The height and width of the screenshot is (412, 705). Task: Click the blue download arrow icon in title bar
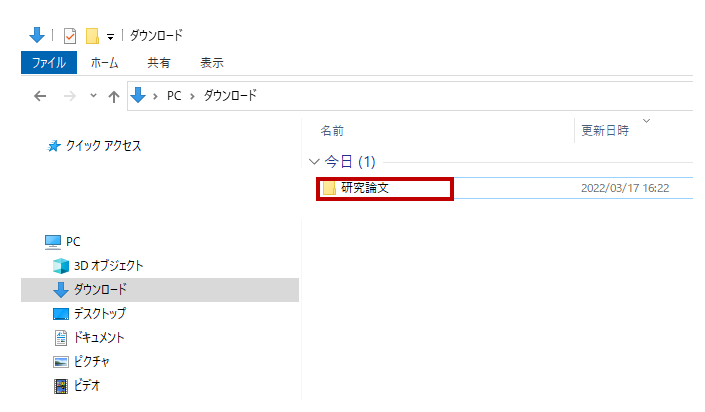(x=37, y=35)
